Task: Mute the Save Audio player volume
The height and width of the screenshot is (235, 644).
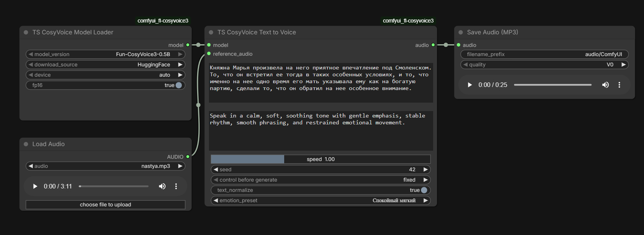Action: [x=605, y=85]
